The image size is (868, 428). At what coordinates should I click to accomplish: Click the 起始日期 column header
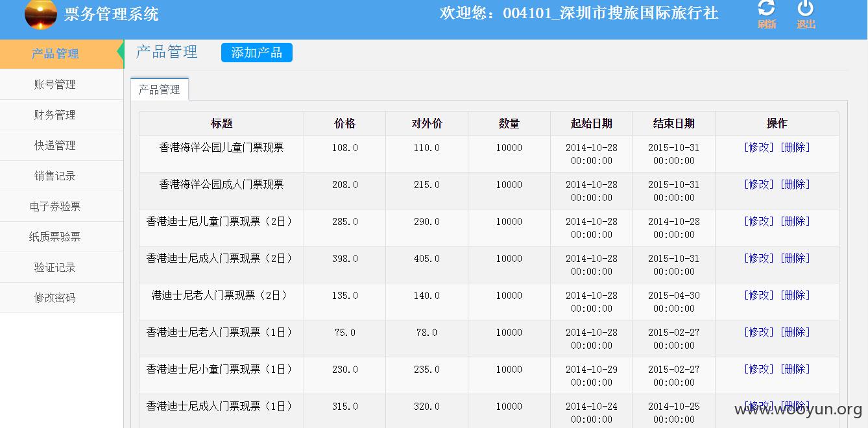[x=592, y=123]
